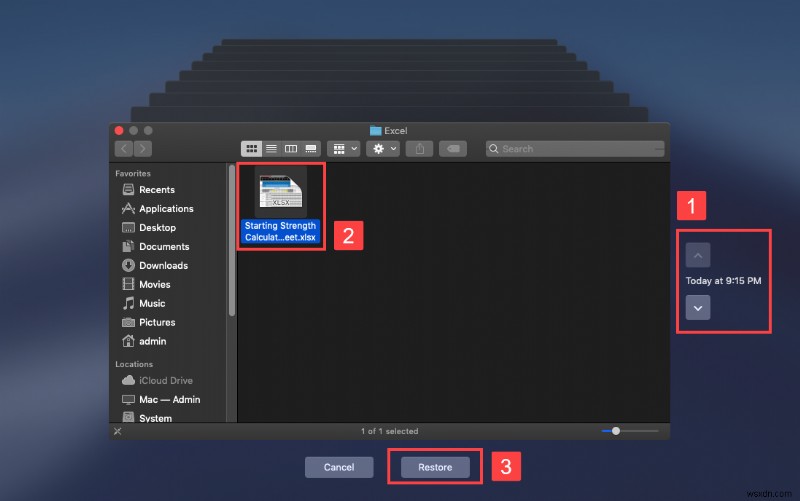The width and height of the screenshot is (800, 501).
Task: Switch to column view in toolbar
Action: [291, 148]
